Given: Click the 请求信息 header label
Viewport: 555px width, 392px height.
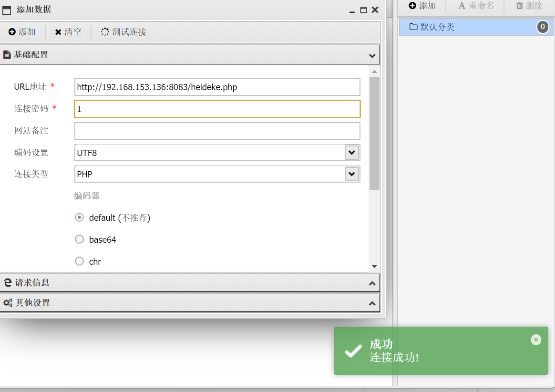Looking at the screenshot, I should [x=32, y=283].
